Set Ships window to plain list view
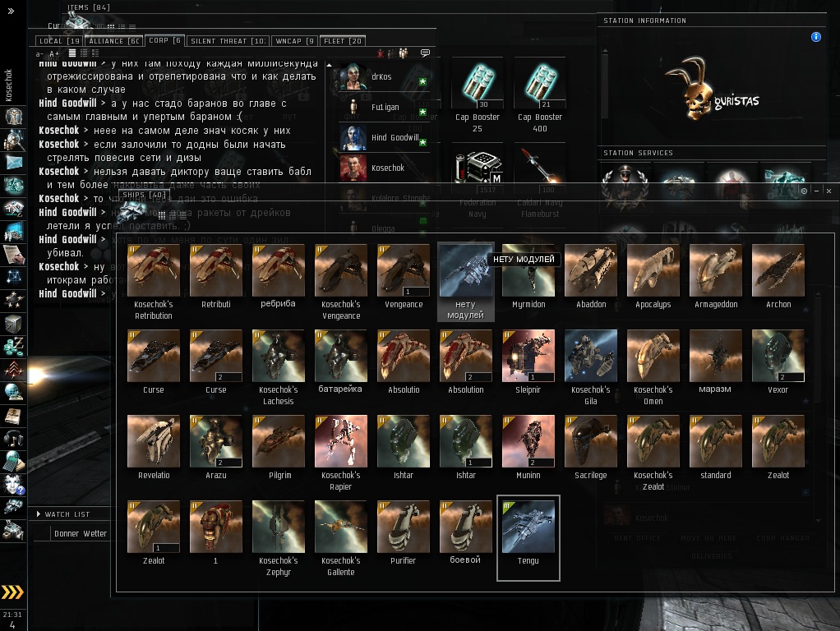 [x=183, y=214]
